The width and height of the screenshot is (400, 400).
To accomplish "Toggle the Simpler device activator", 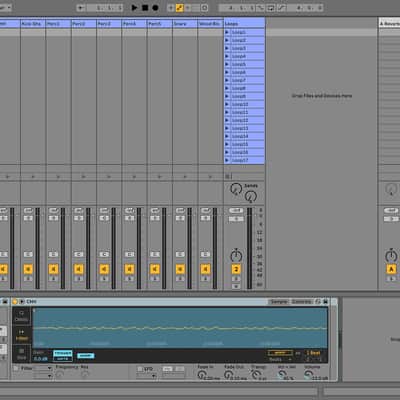I will [15, 302].
